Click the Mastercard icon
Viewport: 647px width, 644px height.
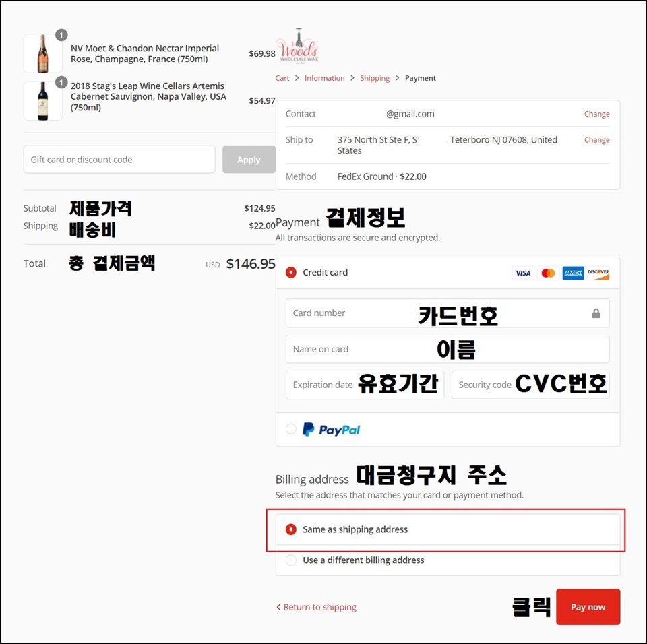point(548,273)
